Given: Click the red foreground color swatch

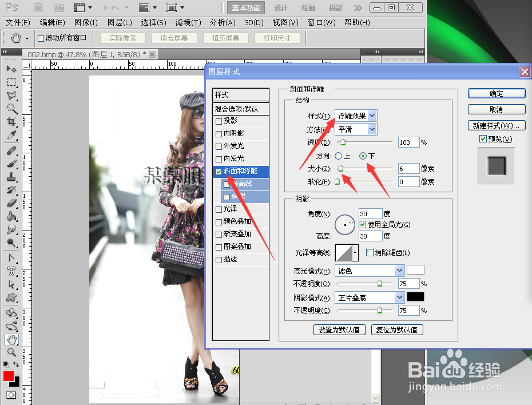Looking at the screenshot, I should [9, 376].
